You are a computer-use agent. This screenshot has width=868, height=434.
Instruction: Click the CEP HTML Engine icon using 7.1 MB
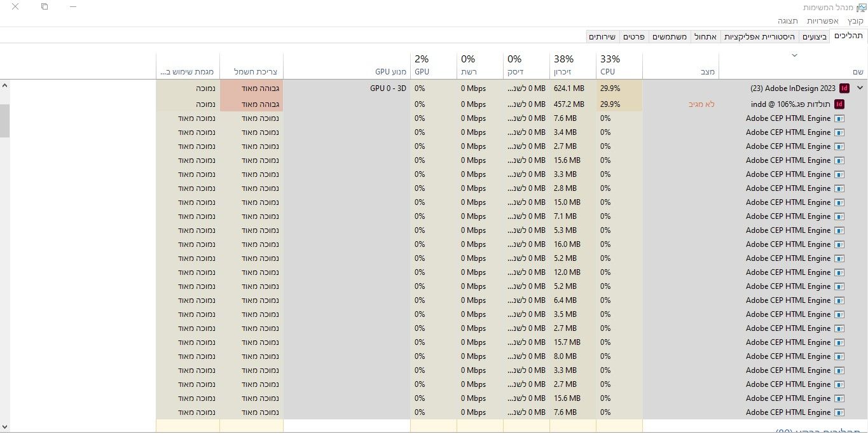click(839, 216)
